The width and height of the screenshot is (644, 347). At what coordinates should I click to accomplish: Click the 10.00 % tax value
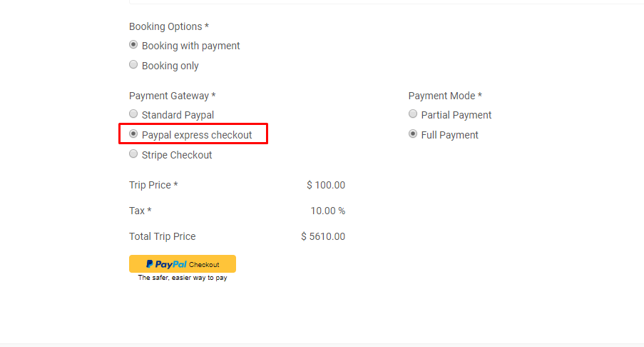[328, 211]
